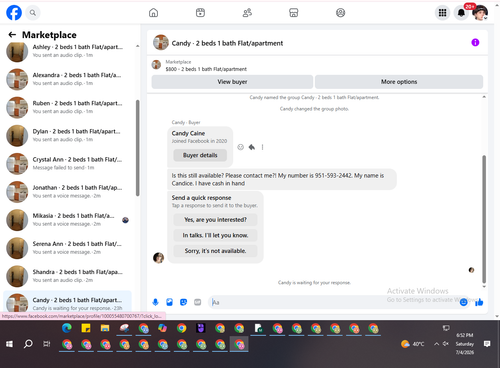Viewport: 500px width, 368px height.
Task: Click More options button
Action: [x=399, y=82]
